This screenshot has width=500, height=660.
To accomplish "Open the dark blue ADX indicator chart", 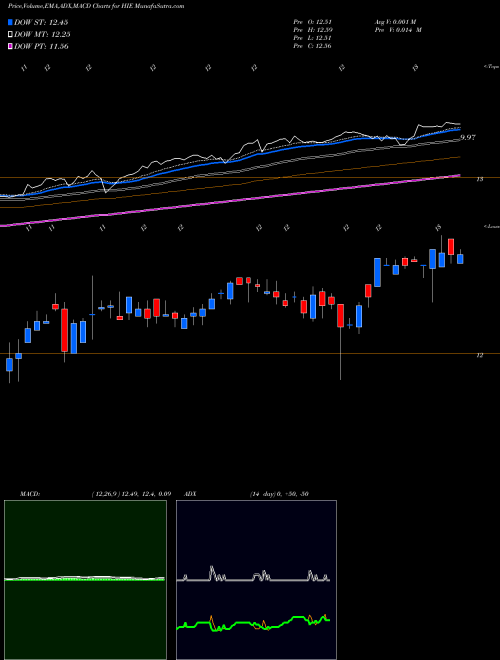I will [x=256, y=580].
